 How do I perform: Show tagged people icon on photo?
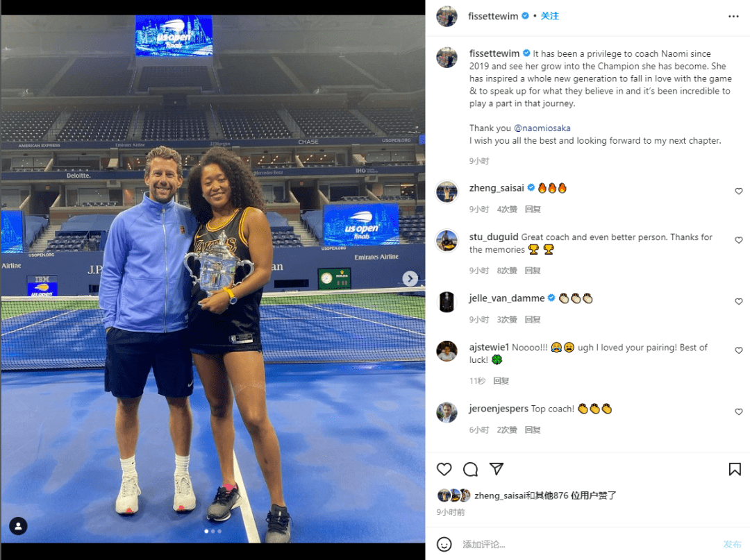pyautogui.click(x=18, y=526)
